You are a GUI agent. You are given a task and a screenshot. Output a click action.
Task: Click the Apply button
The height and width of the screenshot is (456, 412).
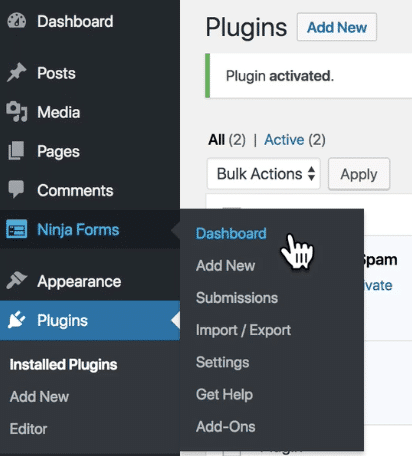click(x=359, y=174)
